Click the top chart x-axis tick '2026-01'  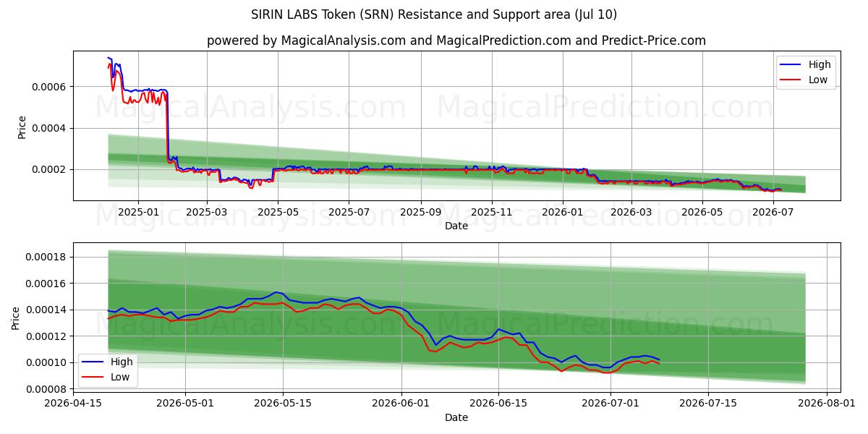tap(563, 213)
